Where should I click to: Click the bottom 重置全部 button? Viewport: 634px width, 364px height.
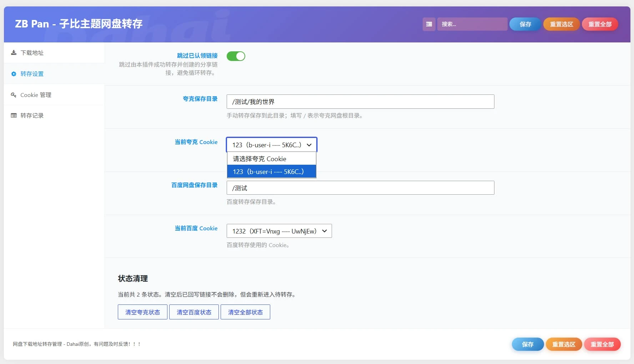(x=602, y=344)
